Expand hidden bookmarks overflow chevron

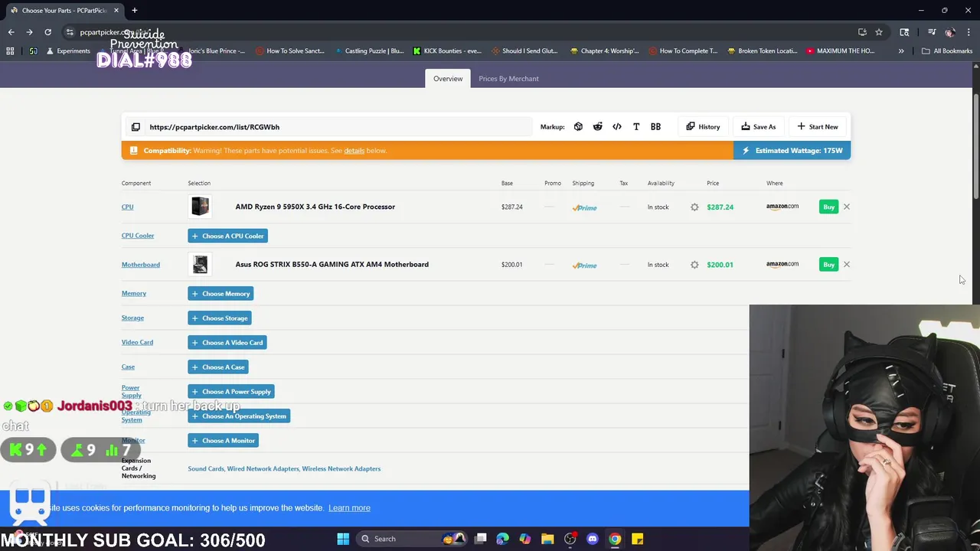click(901, 51)
